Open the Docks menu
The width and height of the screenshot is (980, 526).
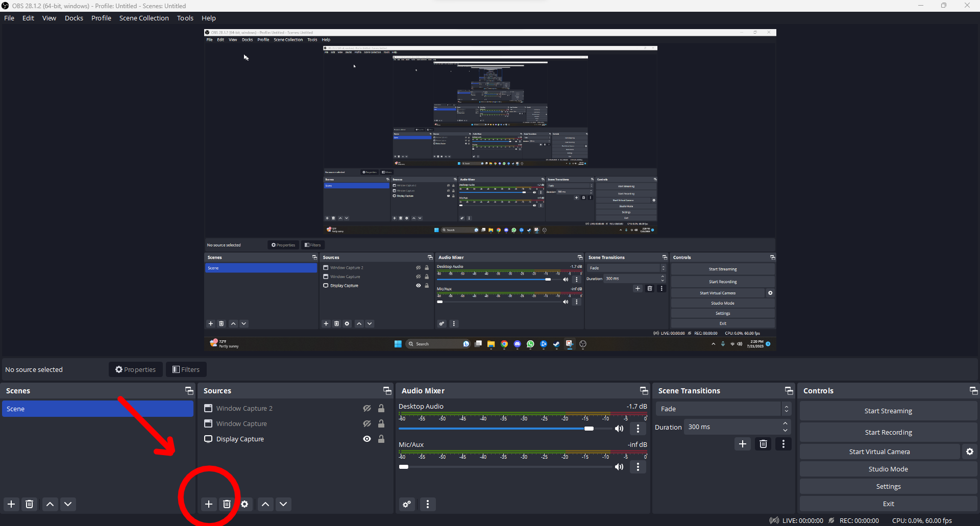click(74, 18)
